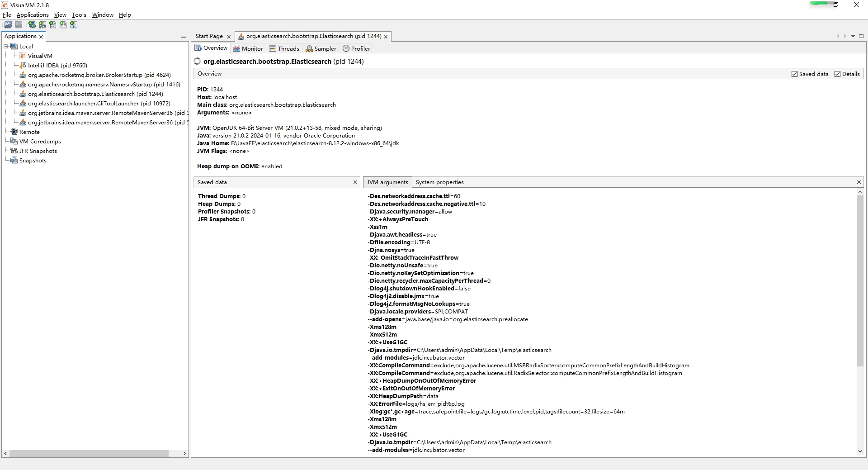Click the VM Coredumps node icon
The image size is (868, 470).
(14, 141)
